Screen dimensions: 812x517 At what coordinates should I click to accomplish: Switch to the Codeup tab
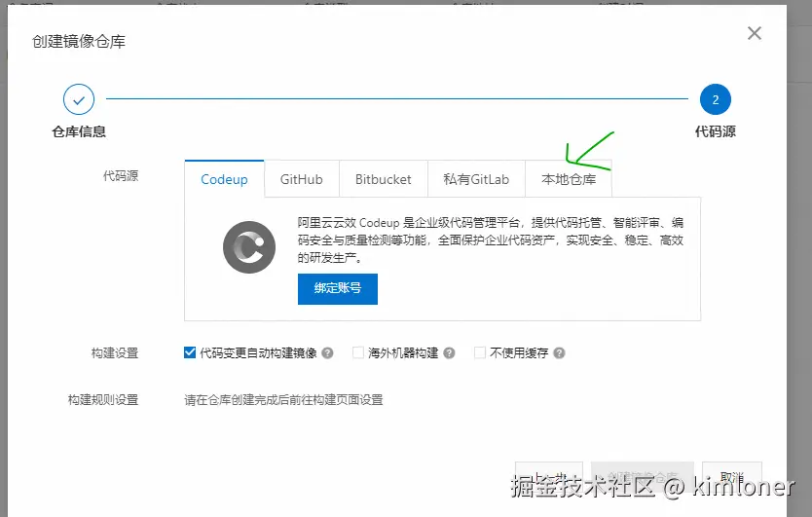pyautogui.click(x=224, y=179)
